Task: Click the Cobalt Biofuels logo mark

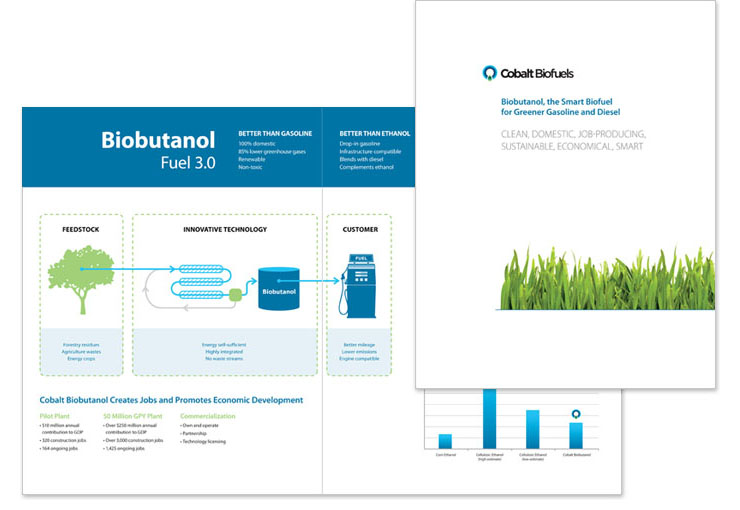Action: (489, 72)
